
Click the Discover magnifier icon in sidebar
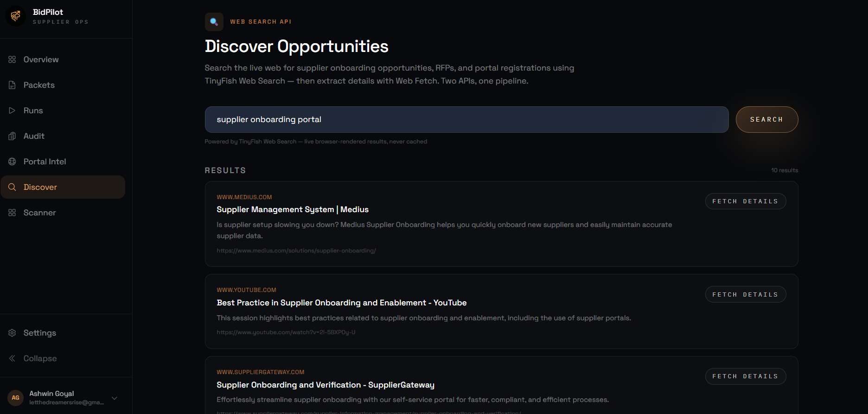pos(12,187)
